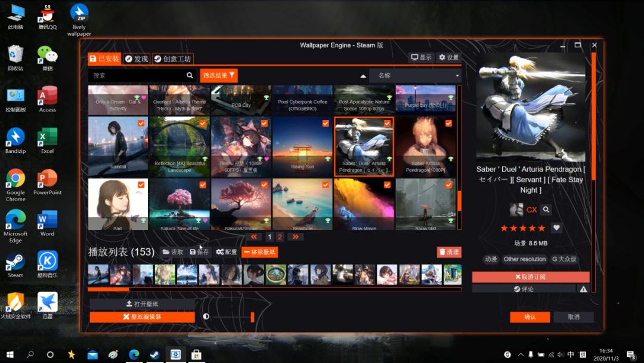Click the wallpaper grid vertical scrollbar

tap(459, 158)
